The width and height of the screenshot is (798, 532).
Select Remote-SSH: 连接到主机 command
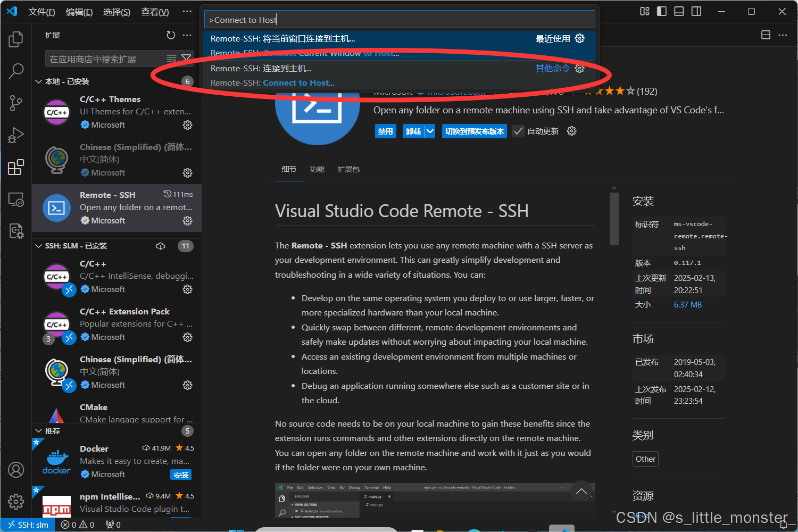(x=400, y=76)
